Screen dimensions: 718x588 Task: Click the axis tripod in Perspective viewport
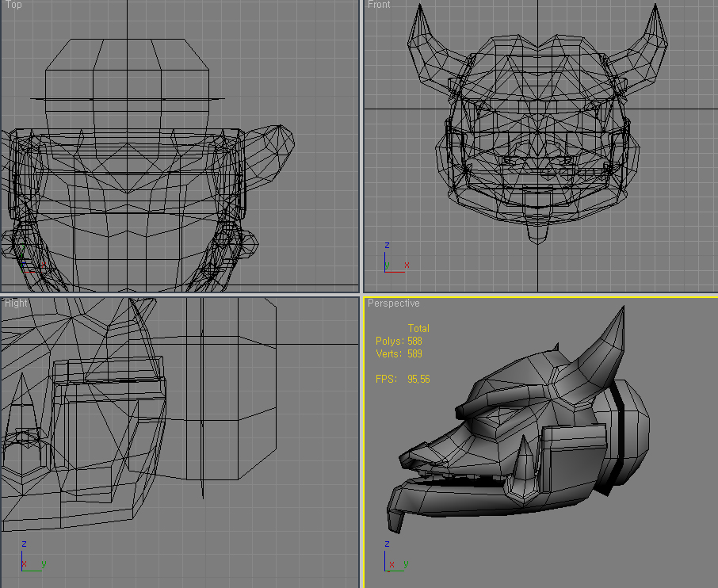(x=391, y=559)
